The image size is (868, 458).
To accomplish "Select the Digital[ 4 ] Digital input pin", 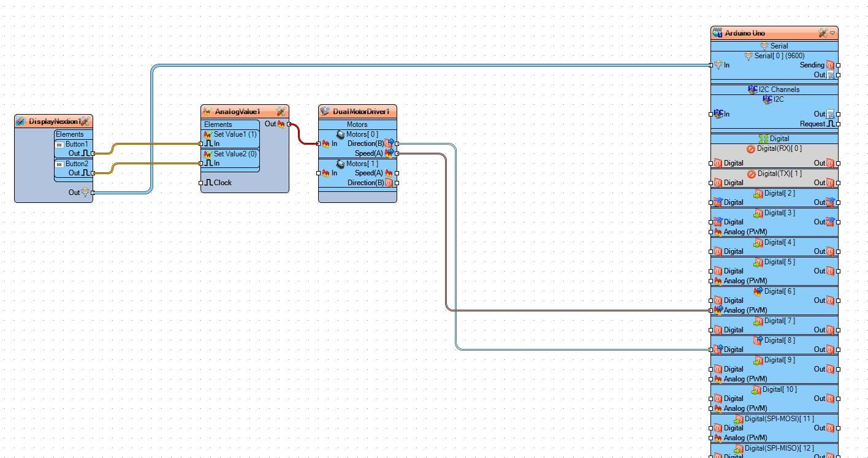I will coord(711,251).
